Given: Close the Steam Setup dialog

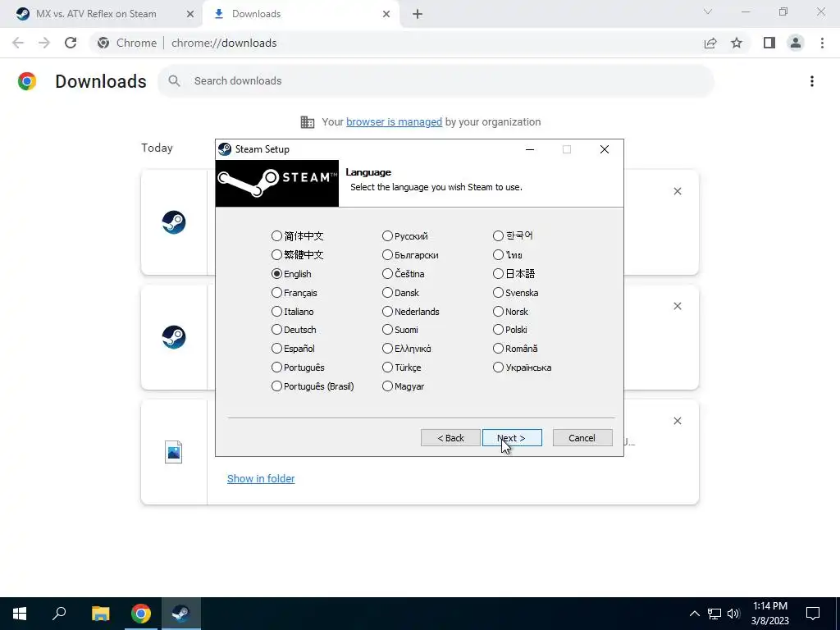Looking at the screenshot, I should point(605,149).
